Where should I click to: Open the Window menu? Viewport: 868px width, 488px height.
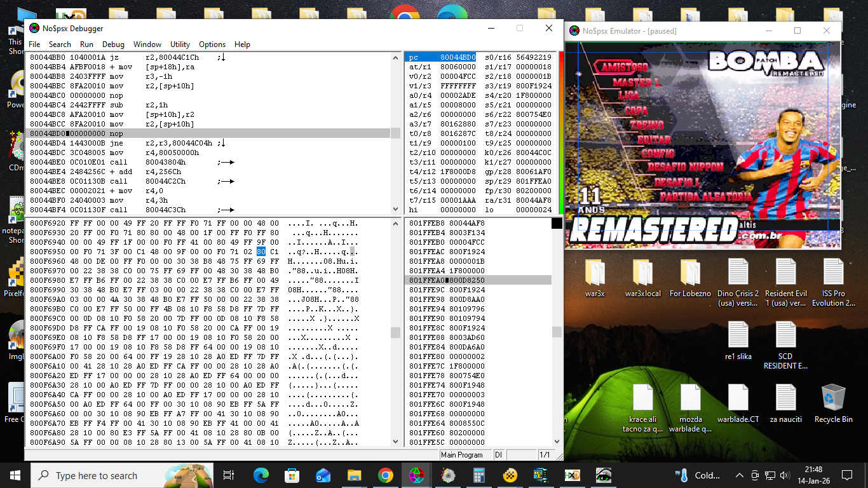(147, 44)
